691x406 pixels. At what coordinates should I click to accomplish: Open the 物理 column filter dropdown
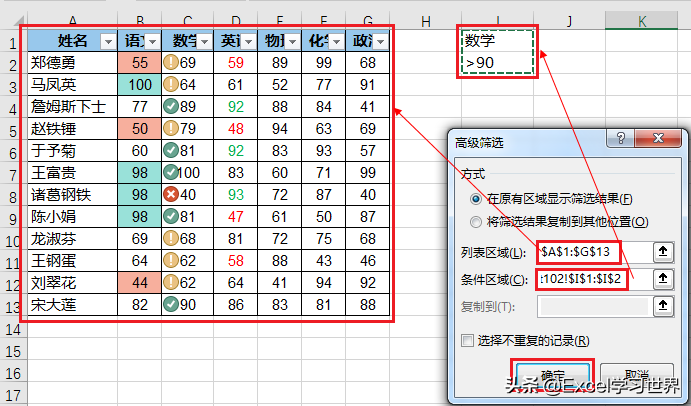click(x=293, y=41)
